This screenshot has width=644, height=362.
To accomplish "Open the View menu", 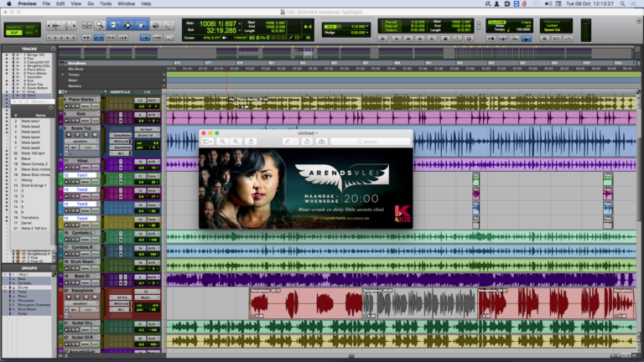I will pos(76,3).
